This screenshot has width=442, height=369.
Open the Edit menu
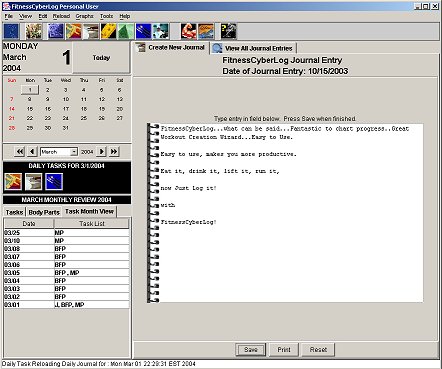tap(43, 16)
